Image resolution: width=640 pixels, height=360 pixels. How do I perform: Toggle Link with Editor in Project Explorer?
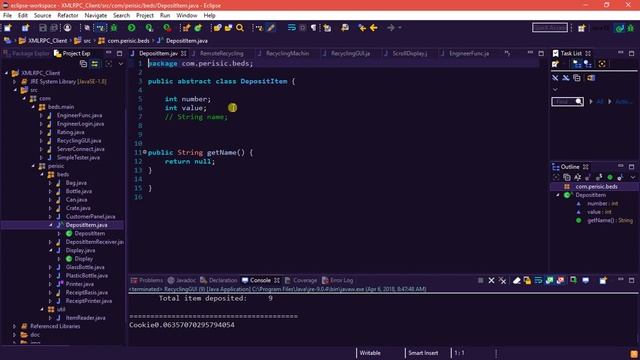pos(95,64)
